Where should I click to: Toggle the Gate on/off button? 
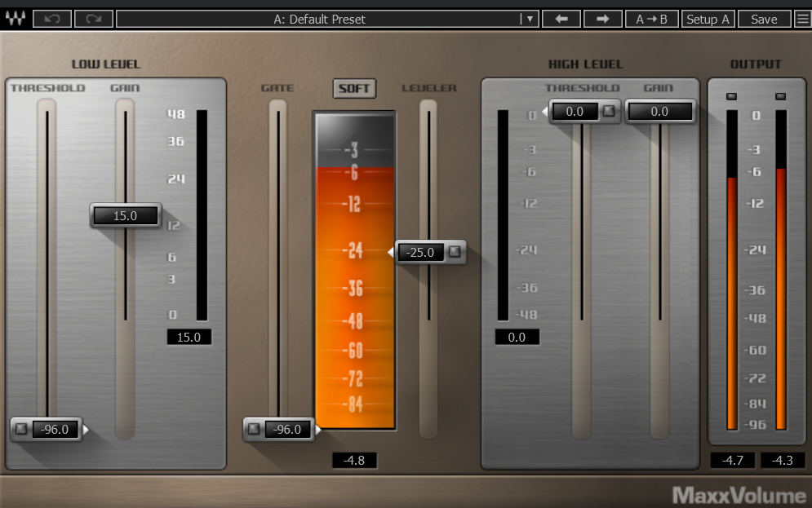pos(254,429)
